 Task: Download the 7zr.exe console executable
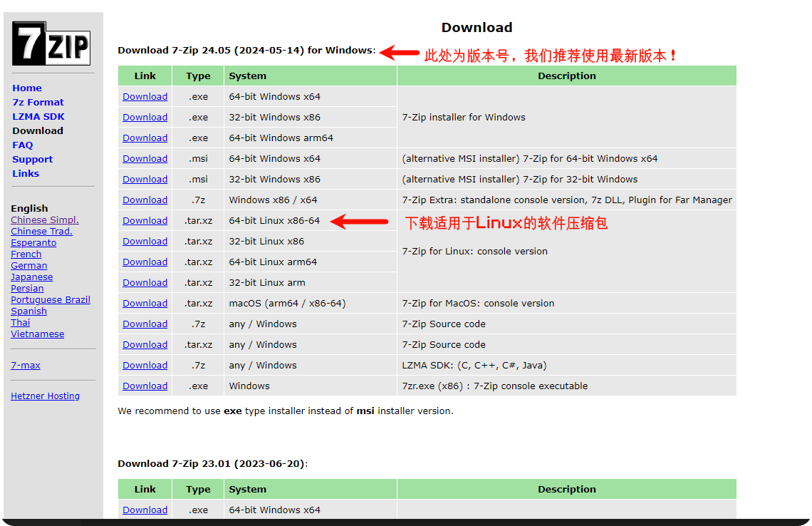[x=145, y=386]
